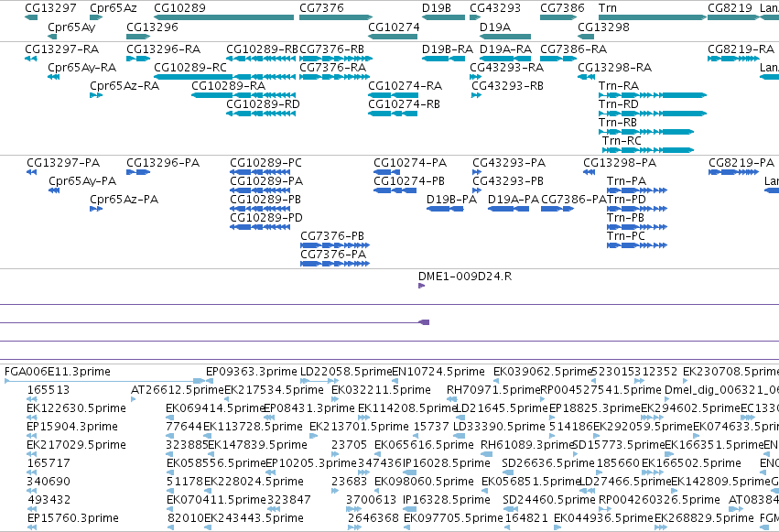The image size is (779, 532).
Task: Click the CG13297-PA protein label
Action: [63, 163]
